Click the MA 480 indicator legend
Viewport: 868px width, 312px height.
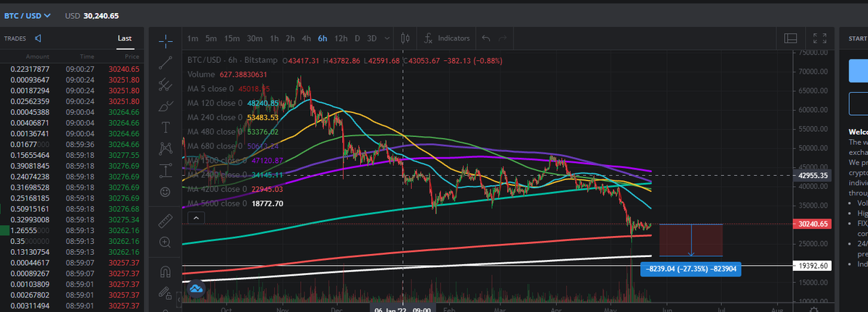pyautogui.click(x=233, y=132)
